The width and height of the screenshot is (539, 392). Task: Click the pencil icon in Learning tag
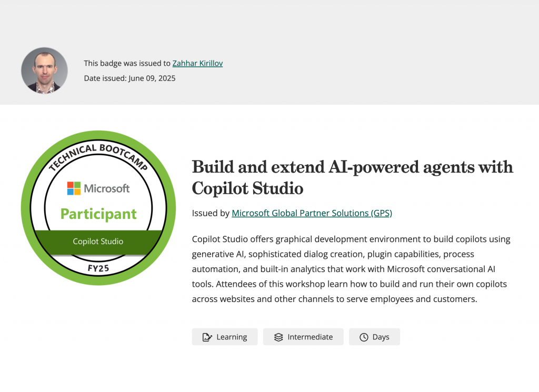[x=207, y=337]
